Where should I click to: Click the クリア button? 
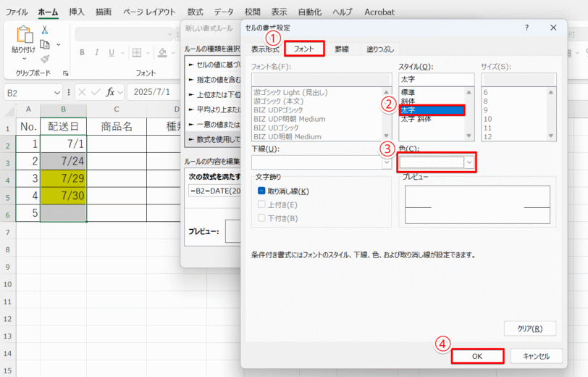point(530,328)
